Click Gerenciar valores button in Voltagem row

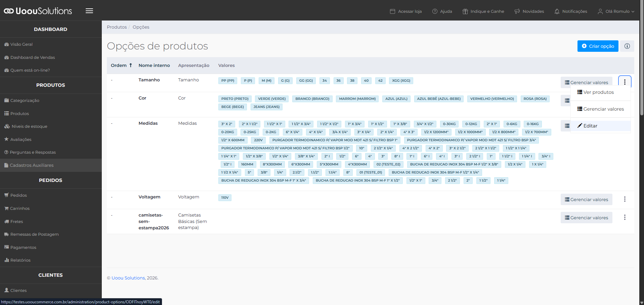coord(586,199)
